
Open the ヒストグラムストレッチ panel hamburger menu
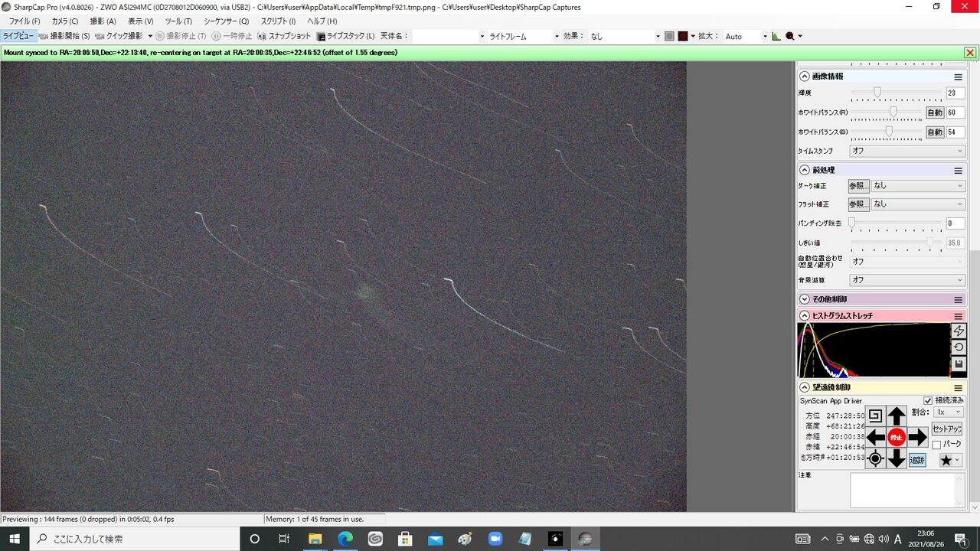958,316
